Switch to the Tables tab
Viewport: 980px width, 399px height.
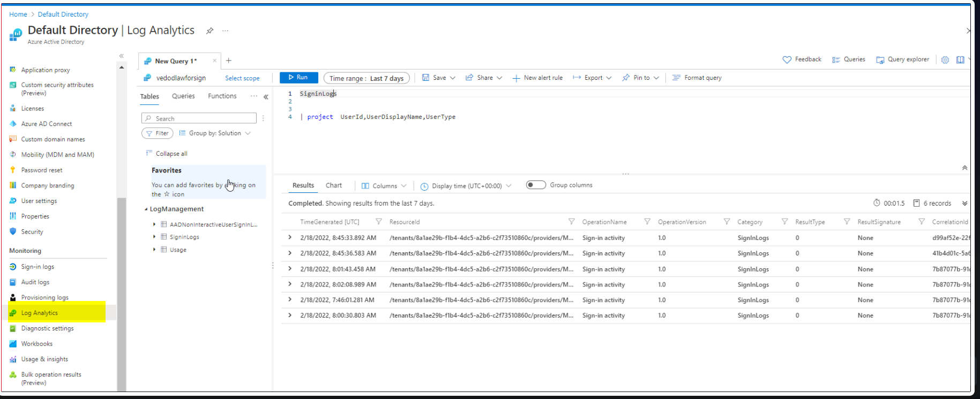pyautogui.click(x=149, y=96)
